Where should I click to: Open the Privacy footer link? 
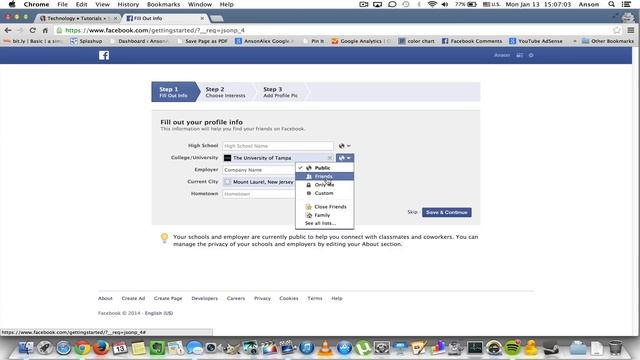pyautogui.click(x=262, y=298)
